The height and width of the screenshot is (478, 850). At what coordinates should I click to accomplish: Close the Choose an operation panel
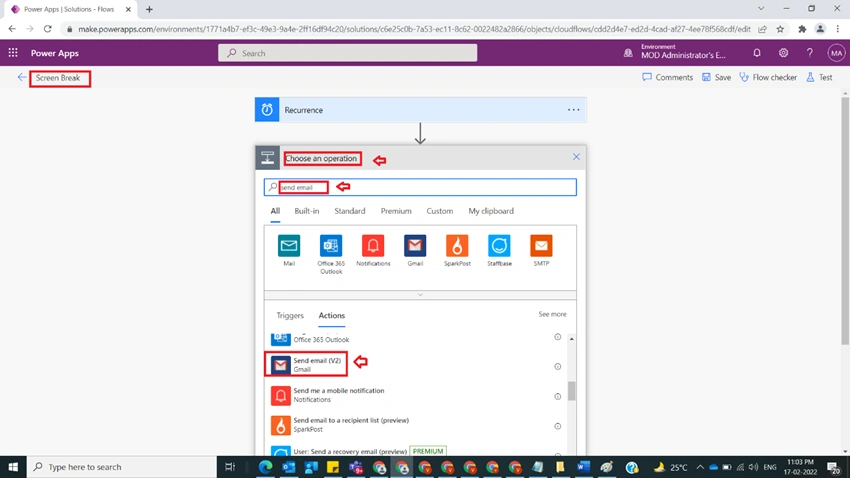click(x=576, y=157)
